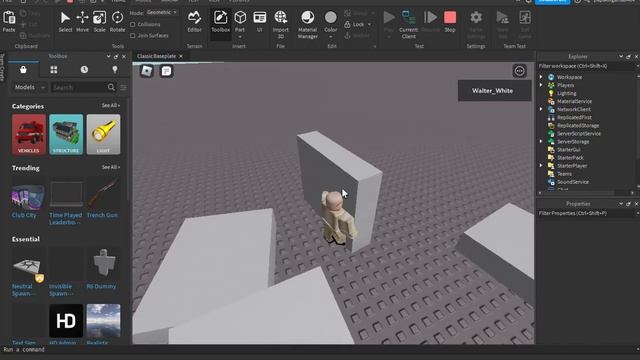Open Game Settings gear
640x360 pixels.
pyautogui.click(x=476, y=18)
